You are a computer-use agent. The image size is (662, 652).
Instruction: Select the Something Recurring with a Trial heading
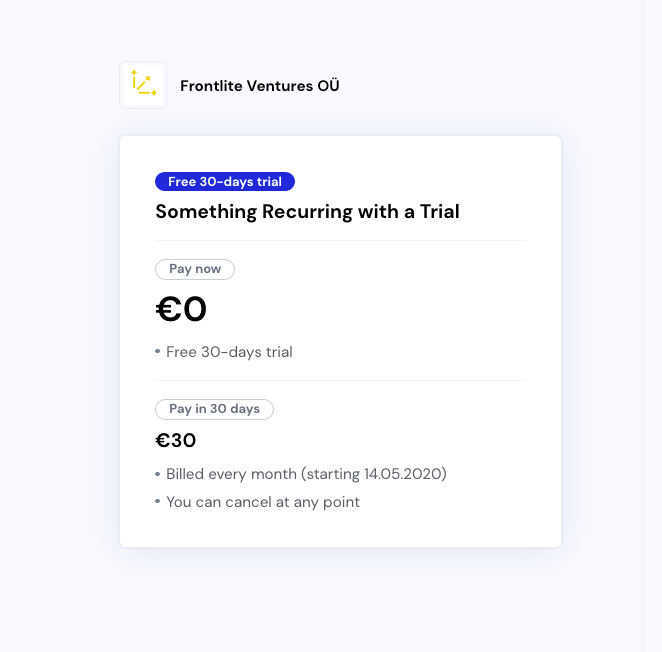pyautogui.click(x=307, y=212)
